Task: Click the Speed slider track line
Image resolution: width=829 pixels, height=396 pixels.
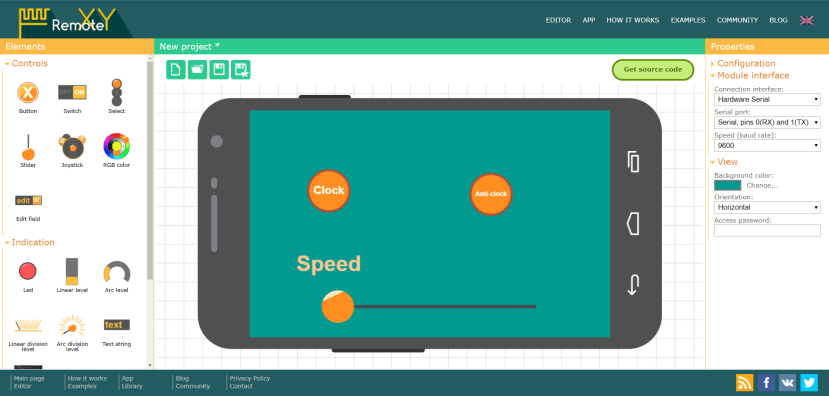Action: (x=445, y=307)
